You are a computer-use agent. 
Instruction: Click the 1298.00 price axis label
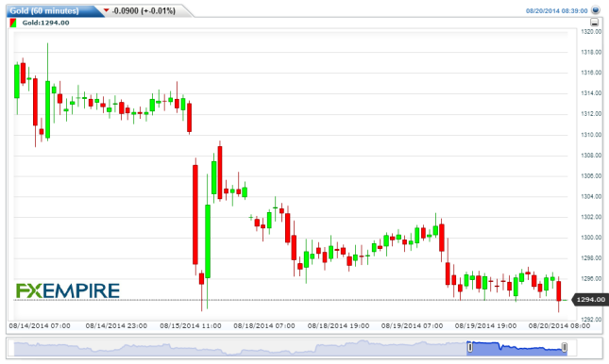591,258
